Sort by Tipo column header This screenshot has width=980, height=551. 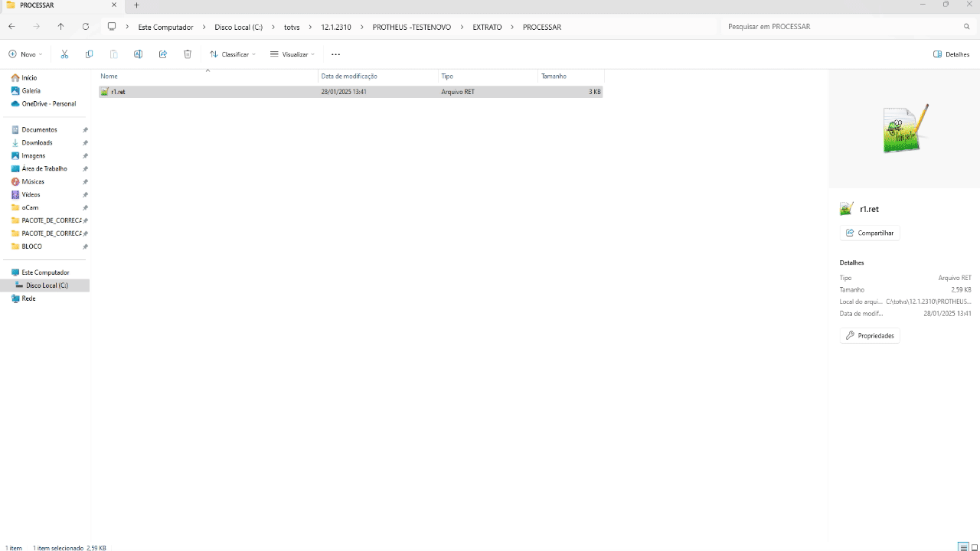tap(488, 76)
